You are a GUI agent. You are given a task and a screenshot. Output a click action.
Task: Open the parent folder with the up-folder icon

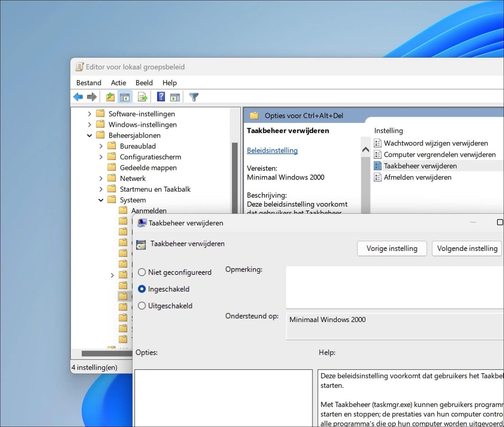tap(110, 96)
